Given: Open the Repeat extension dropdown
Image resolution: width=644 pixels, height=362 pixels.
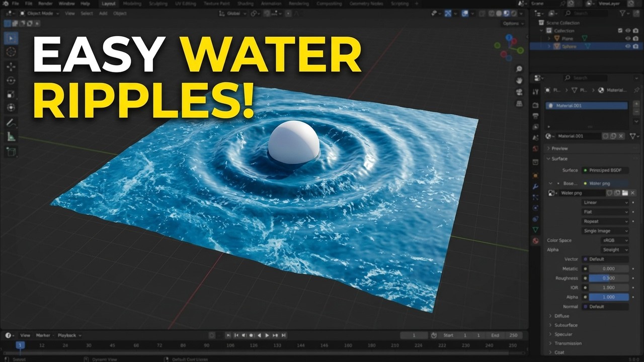Looking at the screenshot, I should (606, 221).
